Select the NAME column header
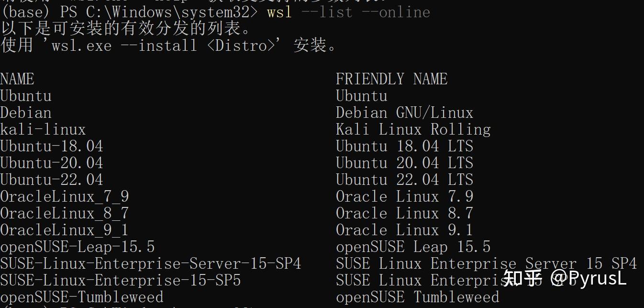The height and width of the screenshot is (308, 644). (17, 79)
